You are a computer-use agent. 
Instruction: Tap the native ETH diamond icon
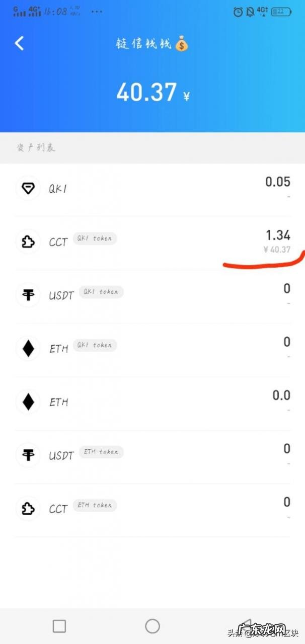point(28,402)
